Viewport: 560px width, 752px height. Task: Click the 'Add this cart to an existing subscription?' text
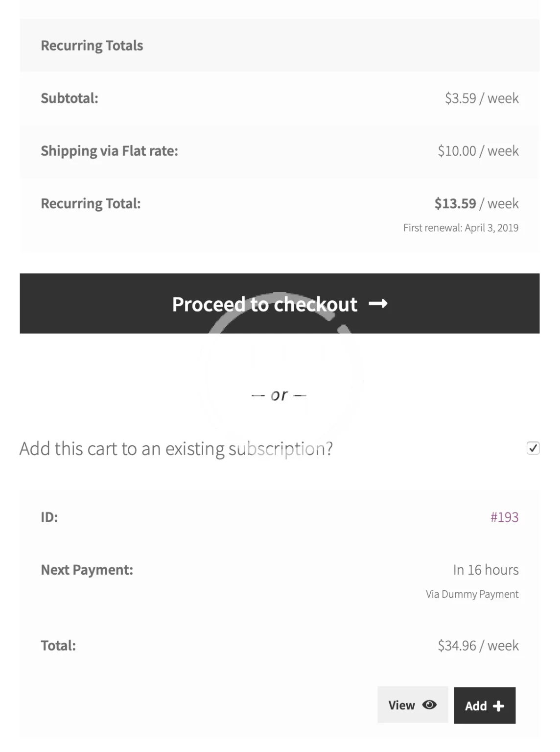coord(176,449)
